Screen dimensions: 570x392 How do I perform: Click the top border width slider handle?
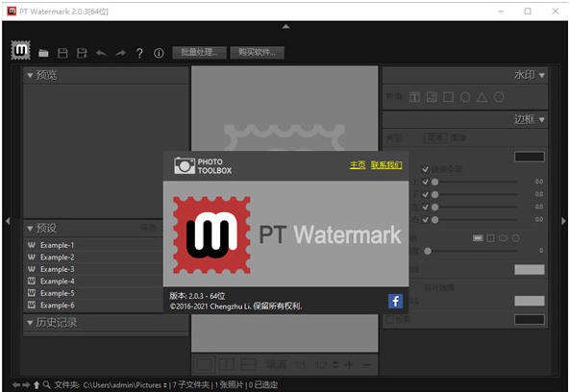pyautogui.click(x=434, y=182)
